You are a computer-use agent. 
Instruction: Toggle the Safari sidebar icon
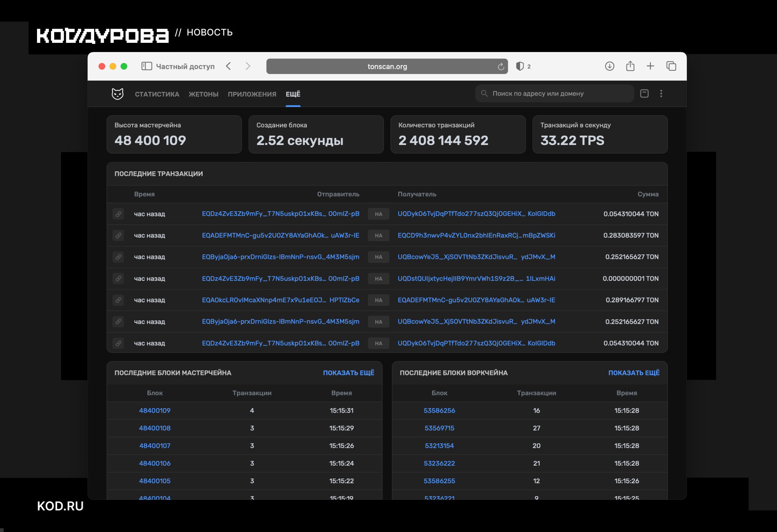coord(147,66)
